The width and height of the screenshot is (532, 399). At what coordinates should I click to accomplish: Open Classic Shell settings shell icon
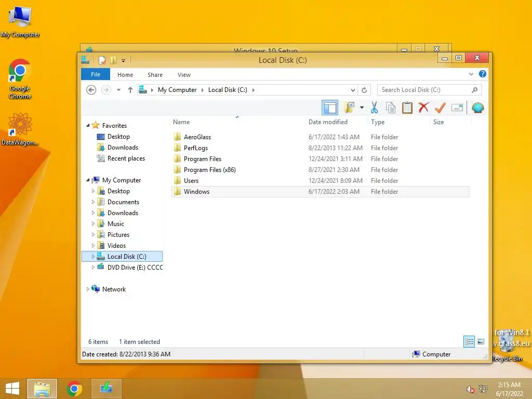coord(478,108)
